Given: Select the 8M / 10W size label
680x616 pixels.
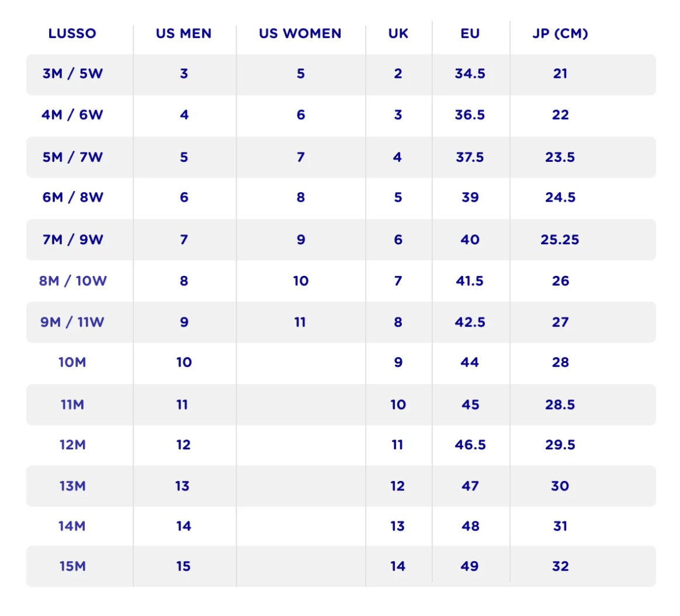Looking at the screenshot, I should point(72,281).
